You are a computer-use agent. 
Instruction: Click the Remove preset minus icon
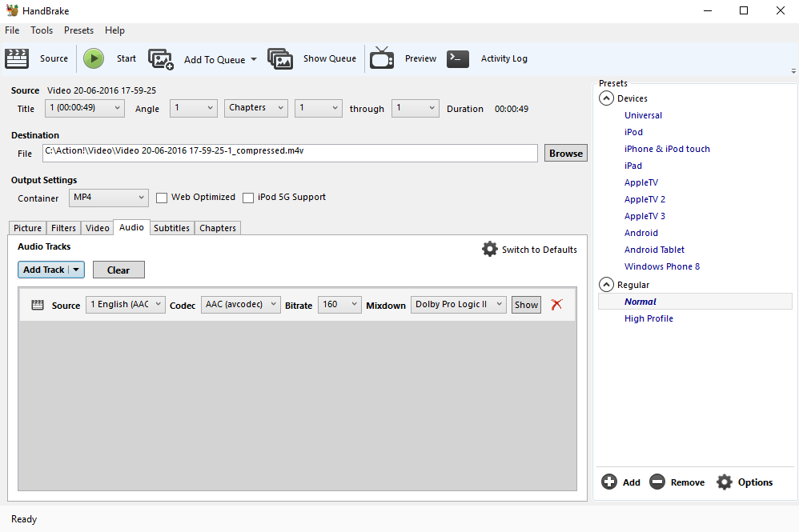click(x=657, y=482)
